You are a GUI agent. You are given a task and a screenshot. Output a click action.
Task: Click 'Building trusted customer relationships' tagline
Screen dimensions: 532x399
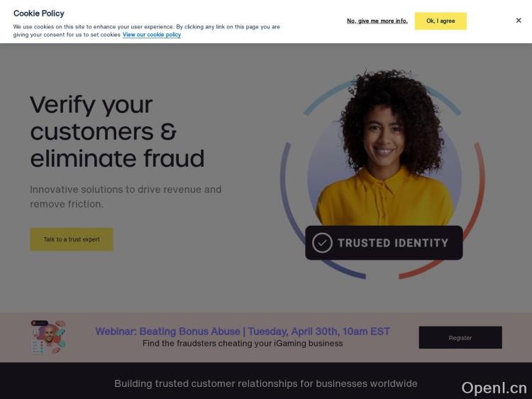pyautogui.click(x=266, y=383)
